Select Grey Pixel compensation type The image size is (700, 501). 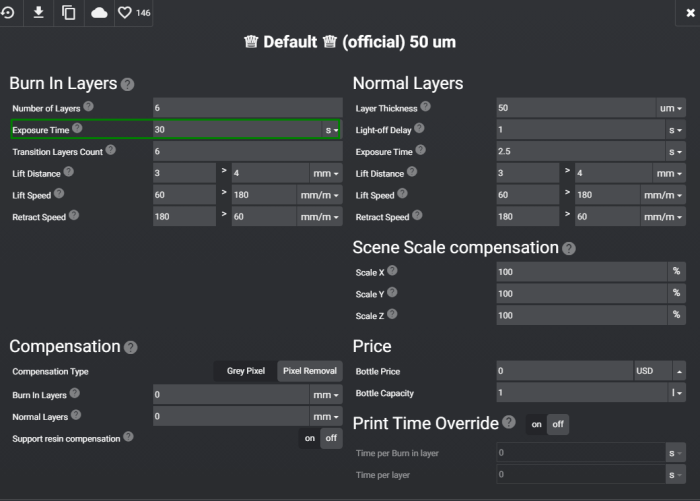(246, 371)
